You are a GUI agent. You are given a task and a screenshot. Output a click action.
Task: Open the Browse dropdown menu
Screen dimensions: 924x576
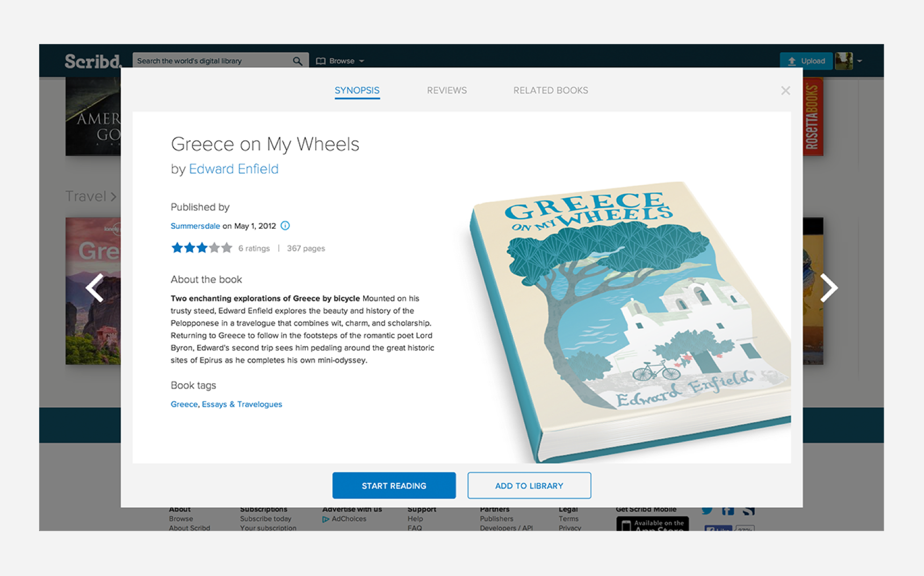coord(341,61)
